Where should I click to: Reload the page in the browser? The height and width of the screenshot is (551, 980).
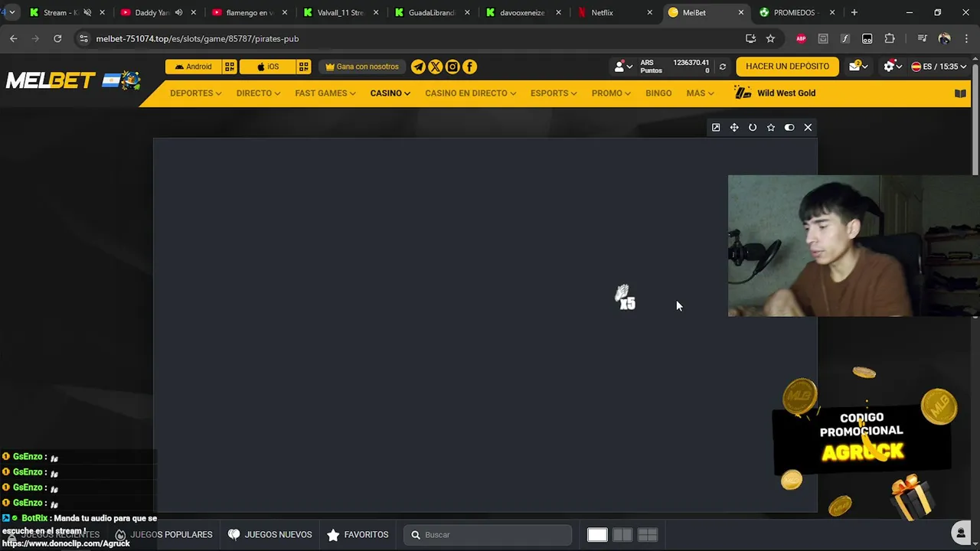[57, 38]
